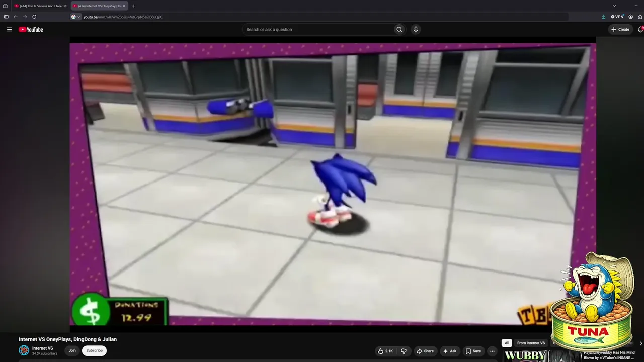Open the browser profile icon
Viewport: 644px width, 362px height.
(x=631, y=17)
